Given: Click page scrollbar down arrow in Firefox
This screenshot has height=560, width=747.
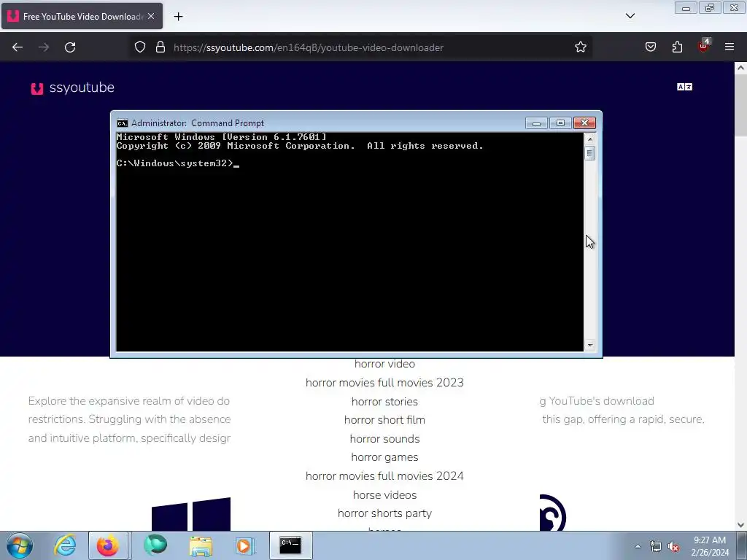Looking at the screenshot, I should 740,525.
